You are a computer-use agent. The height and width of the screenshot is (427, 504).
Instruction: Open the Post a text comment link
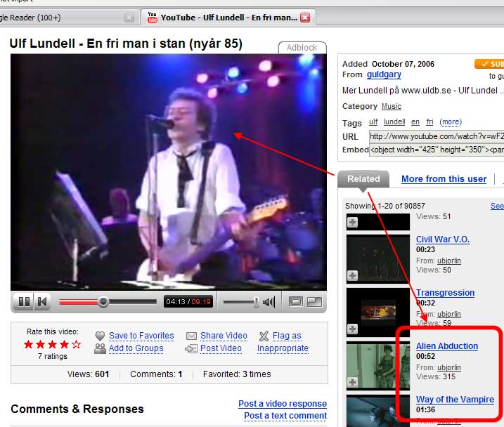coord(285,416)
